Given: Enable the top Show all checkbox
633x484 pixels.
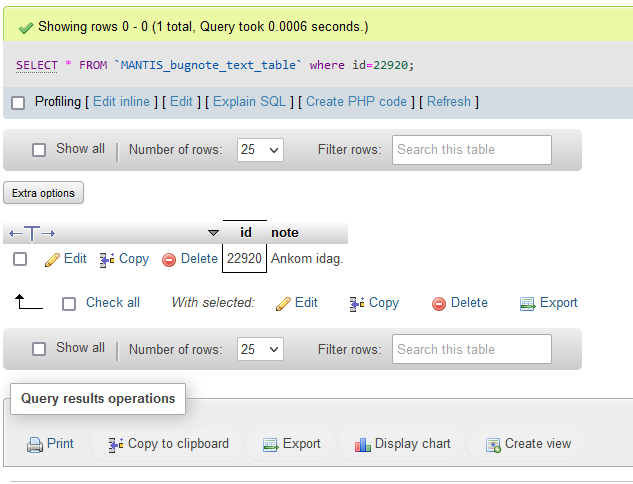Looking at the screenshot, I should pyautogui.click(x=39, y=150).
